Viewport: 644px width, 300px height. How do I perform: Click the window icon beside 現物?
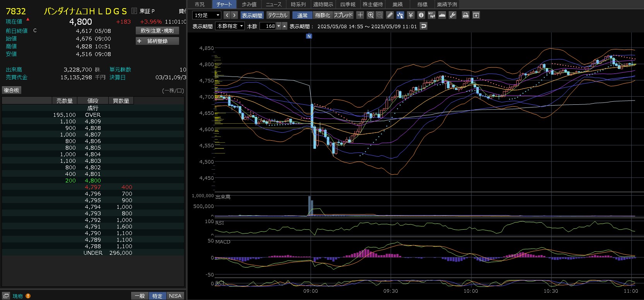coord(6,296)
